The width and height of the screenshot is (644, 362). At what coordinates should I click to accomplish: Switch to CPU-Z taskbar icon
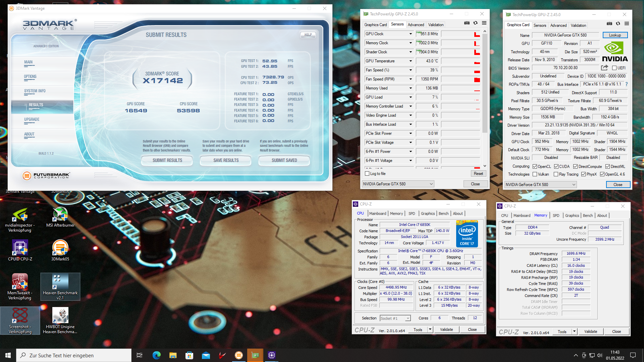coord(272,355)
